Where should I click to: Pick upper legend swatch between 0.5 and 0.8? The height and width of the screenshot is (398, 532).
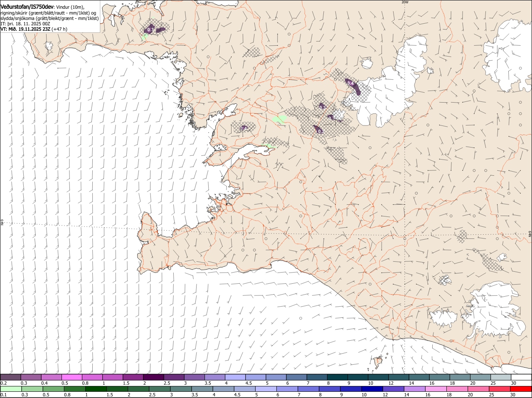tap(71, 377)
